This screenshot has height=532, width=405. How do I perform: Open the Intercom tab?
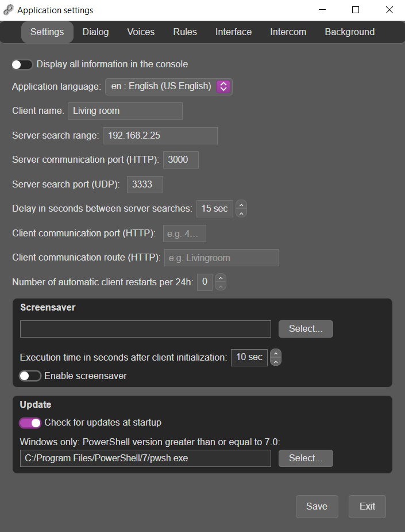288,32
